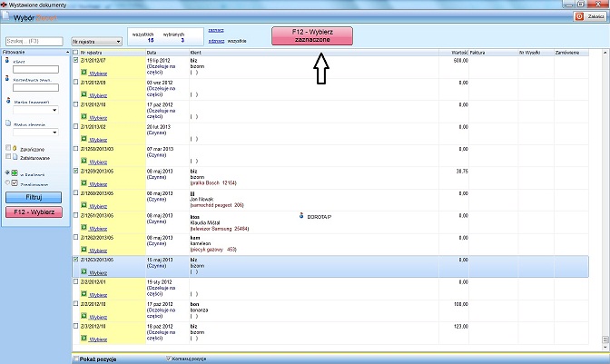Click the F12 - Wybierz zaznaczone button

click(312, 35)
